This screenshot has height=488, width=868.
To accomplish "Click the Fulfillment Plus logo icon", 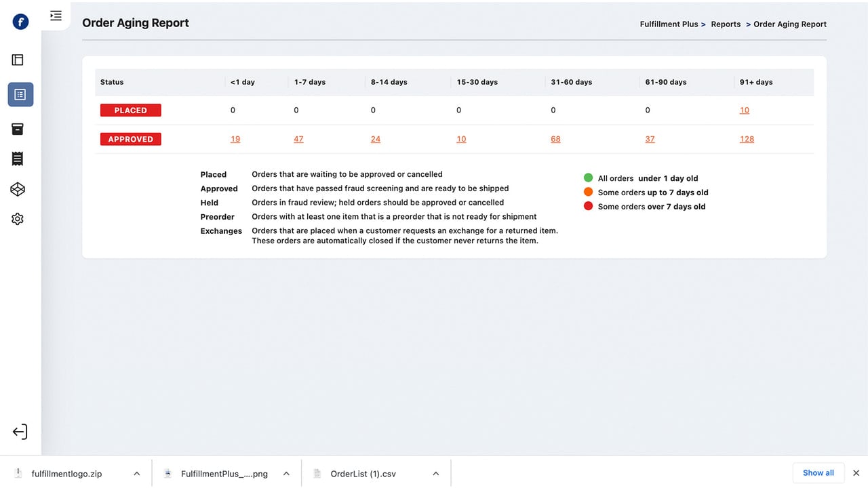I will click(x=20, y=22).
